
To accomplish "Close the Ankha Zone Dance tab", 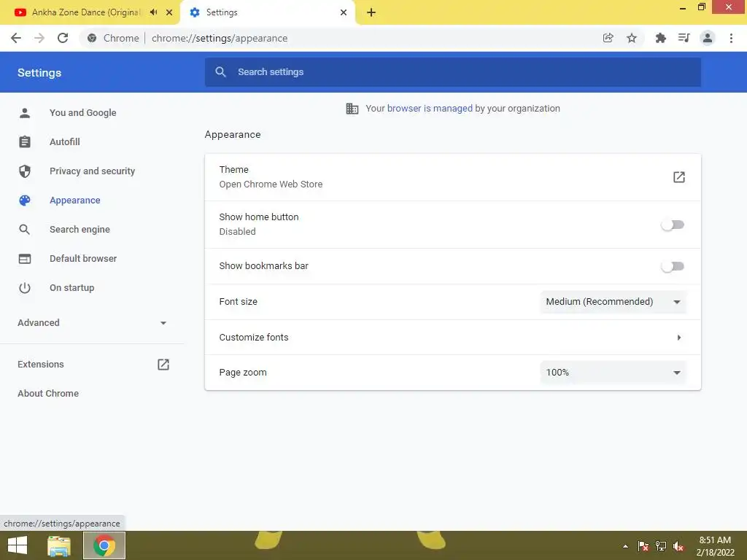I will 169,12.
